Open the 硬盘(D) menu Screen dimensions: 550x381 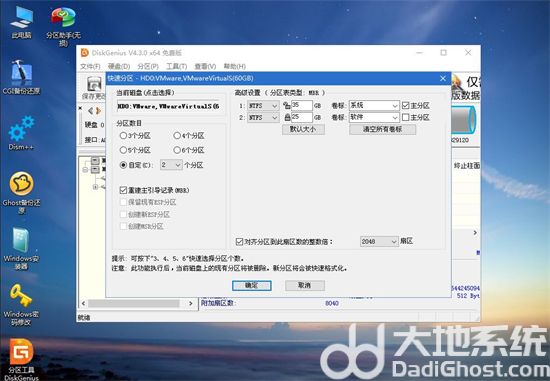[x=119, y=66]
